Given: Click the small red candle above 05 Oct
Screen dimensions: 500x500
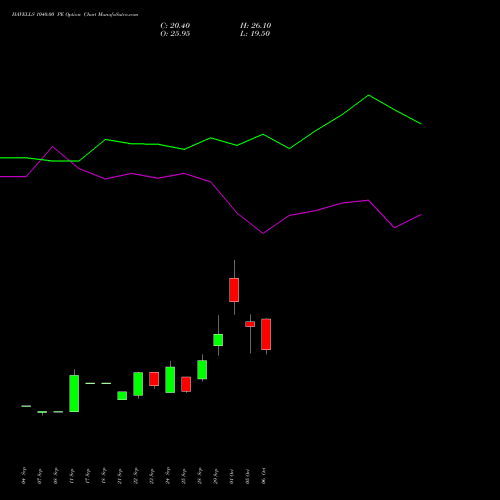Looking at the screenshot, I should pyautogui.click(x=250, y=324).
